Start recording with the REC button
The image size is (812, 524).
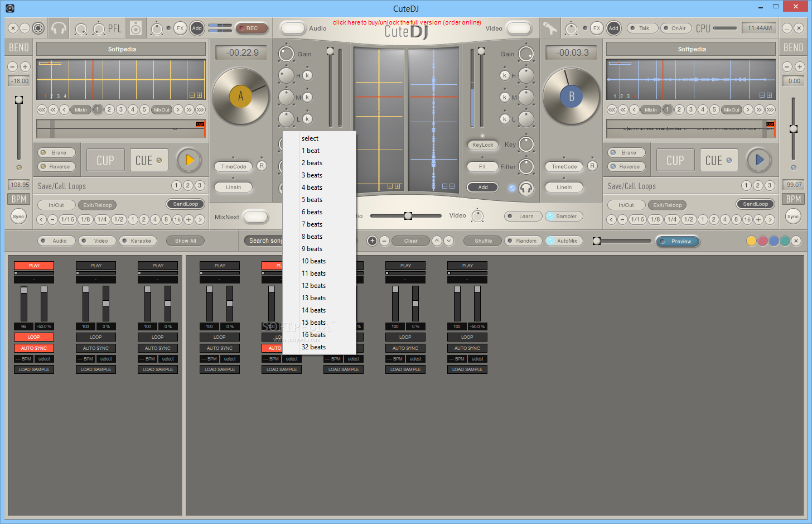click(x=252, y=28)
